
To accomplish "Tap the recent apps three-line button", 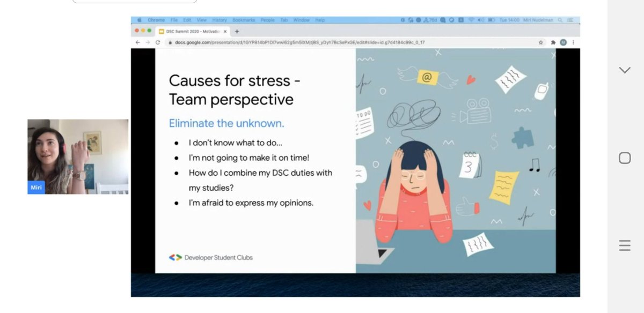I will tap(625, 245).
